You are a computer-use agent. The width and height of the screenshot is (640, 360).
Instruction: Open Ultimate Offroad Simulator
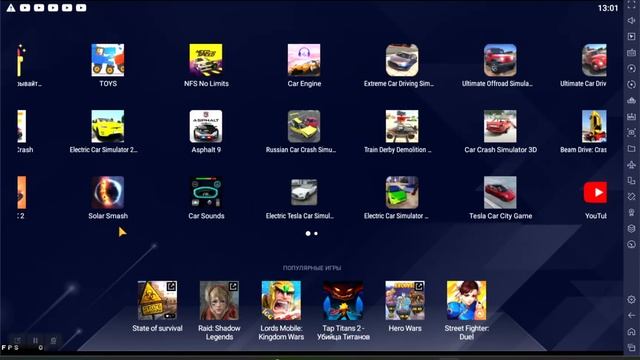click(x=500, y=60)
